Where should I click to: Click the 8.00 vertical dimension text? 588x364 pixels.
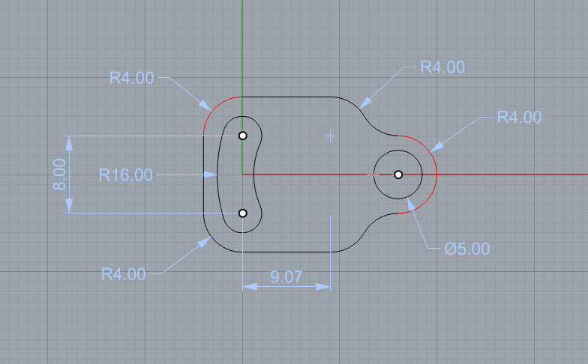(x=60, y=175)
